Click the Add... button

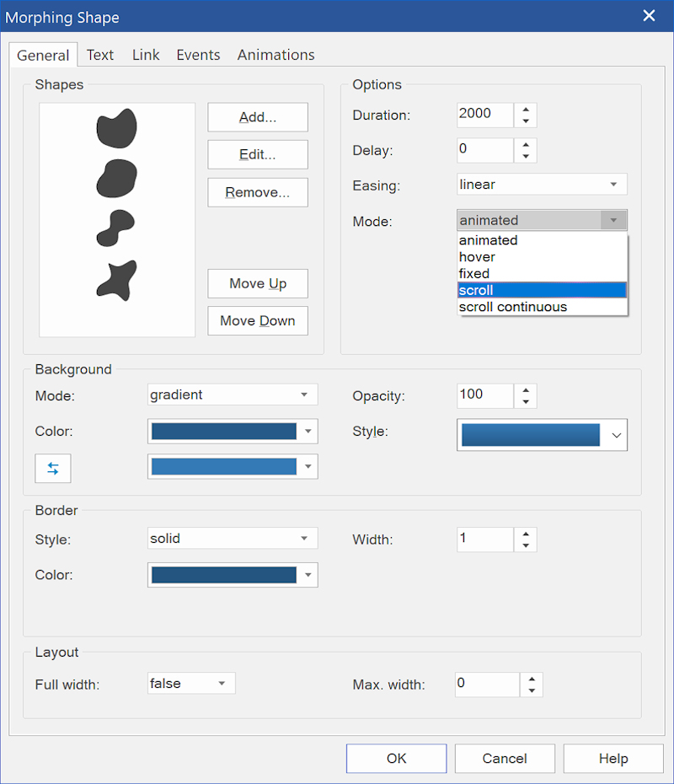(258, 117)
